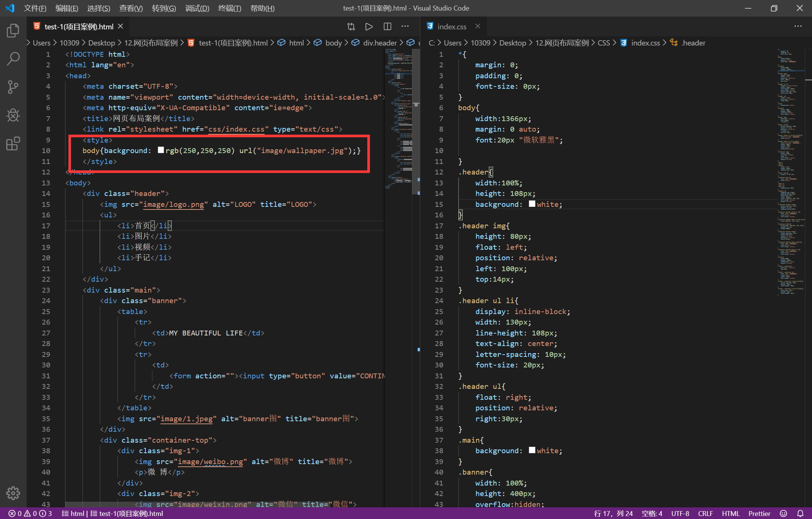
Task: Click the CSS file icon on index.css tab
Action: [430, 26]
